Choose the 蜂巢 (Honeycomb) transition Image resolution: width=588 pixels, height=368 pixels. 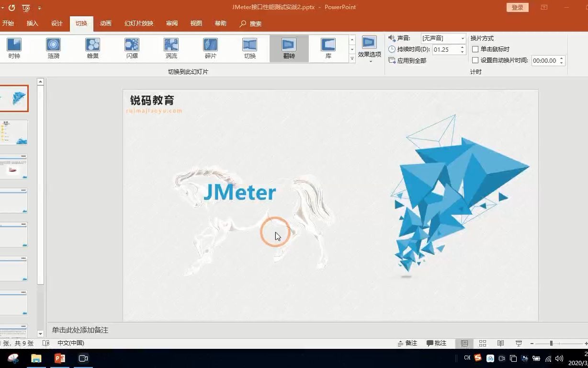click(92, 48)
